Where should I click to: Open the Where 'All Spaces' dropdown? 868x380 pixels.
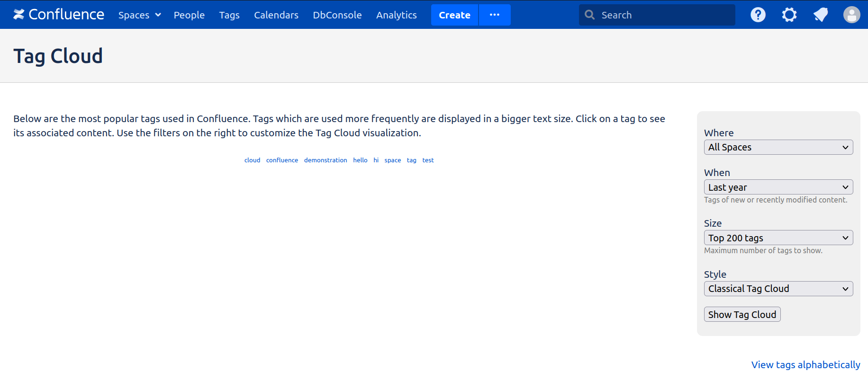(x=778, y=147)
